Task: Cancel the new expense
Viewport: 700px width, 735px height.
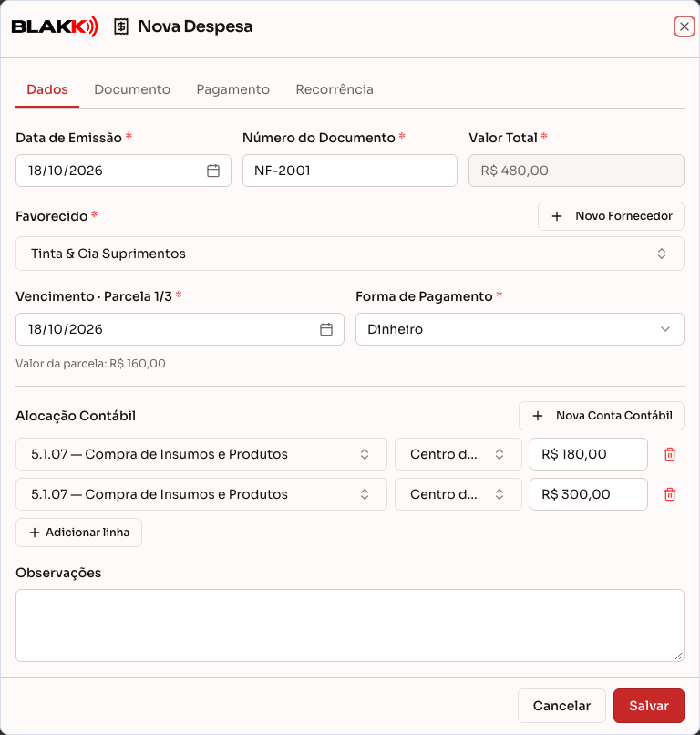Action: click(x=561, y=706)
